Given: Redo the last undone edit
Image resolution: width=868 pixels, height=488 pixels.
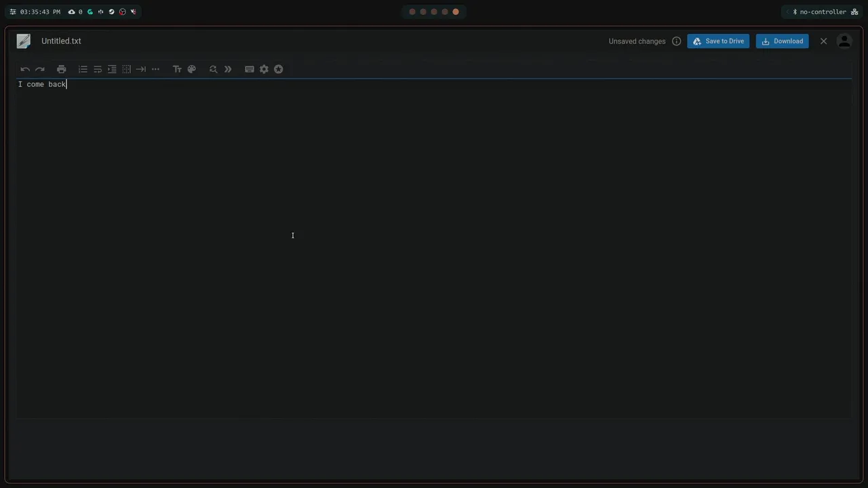Looking at the screenshot, I should pos(40,69).
